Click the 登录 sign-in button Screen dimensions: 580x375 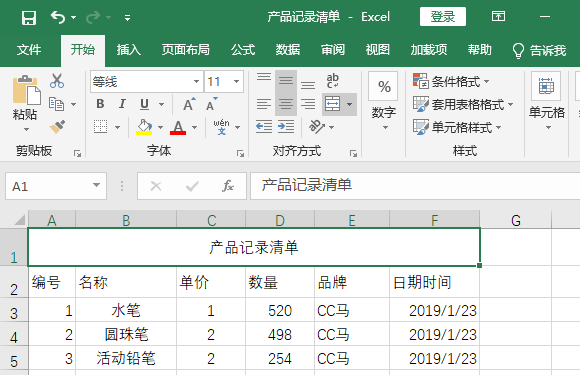pos(442,17)
